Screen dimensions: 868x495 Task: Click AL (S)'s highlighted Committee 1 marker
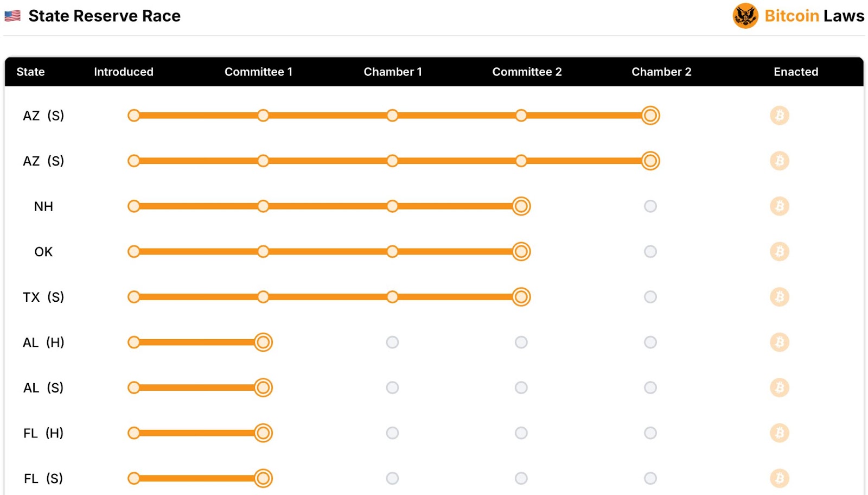[263, 388]
